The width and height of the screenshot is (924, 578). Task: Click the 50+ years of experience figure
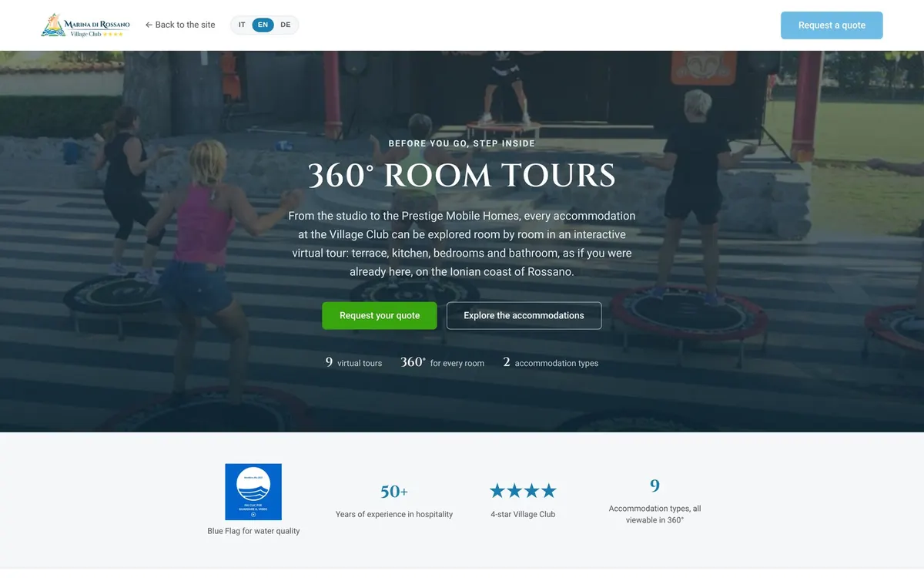(x=394, y=492)
